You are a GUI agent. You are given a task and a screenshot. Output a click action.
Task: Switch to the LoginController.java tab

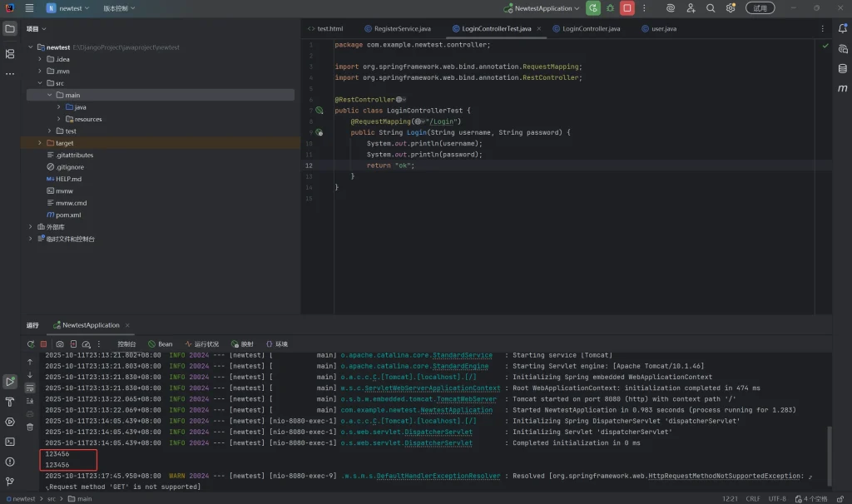click(591, 28)
